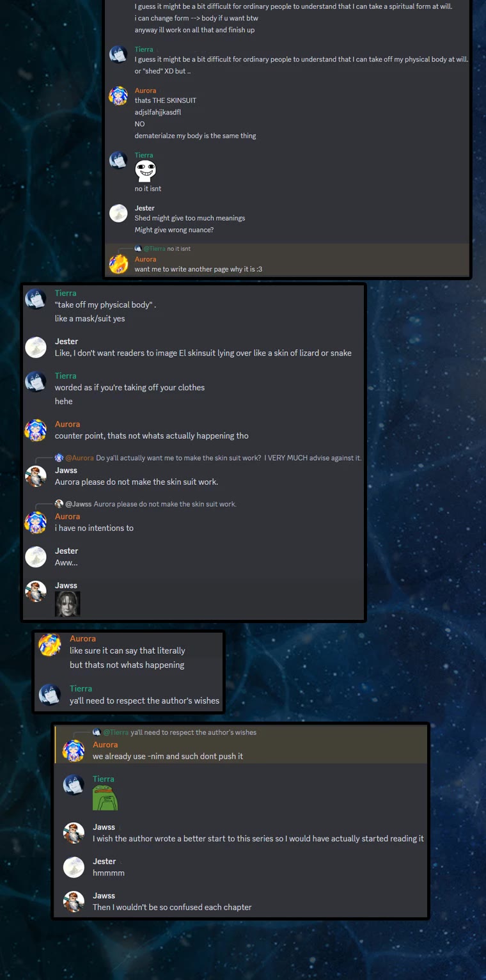
Task: Click Jester's avatar beside the "Aww..." message
Action: (36, 557)
